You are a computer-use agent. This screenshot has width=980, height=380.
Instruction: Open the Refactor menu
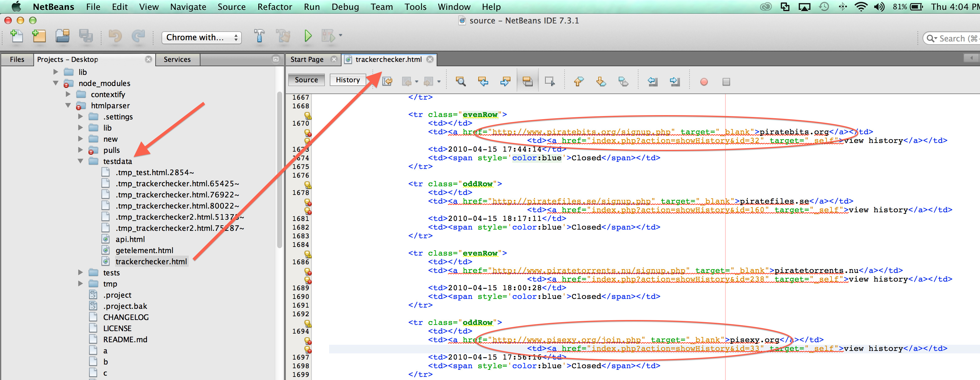tap(275, 7)
